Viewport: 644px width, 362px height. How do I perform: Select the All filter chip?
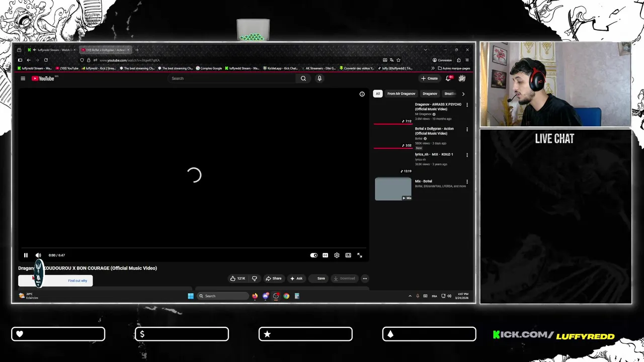(378, 94)
